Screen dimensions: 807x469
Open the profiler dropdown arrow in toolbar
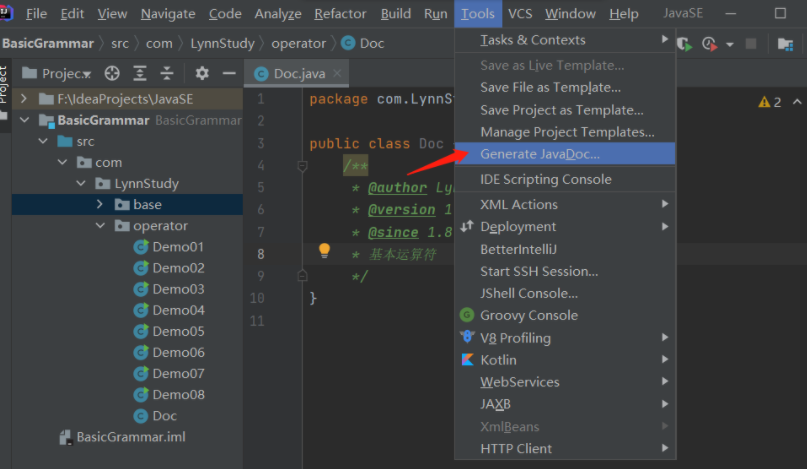729,44
